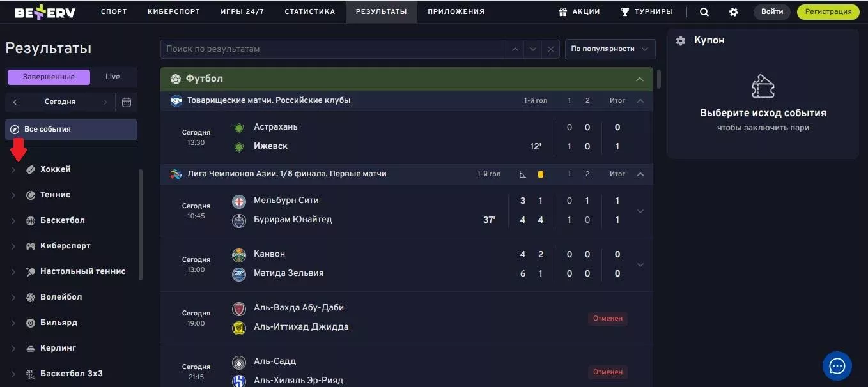Open the search magnifier icon in header
Screen dimensions: 868x387
click(704, 12)
